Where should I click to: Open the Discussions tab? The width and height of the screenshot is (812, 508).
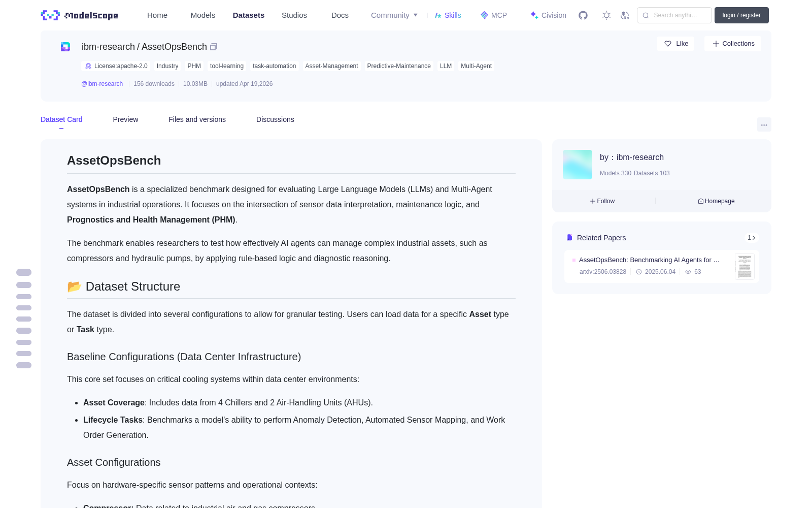tap(275, 119)
